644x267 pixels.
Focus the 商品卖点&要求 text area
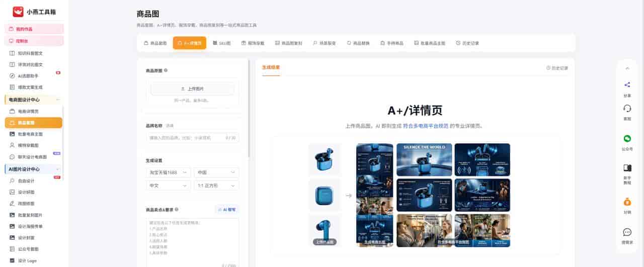click(x=192, y=243)
